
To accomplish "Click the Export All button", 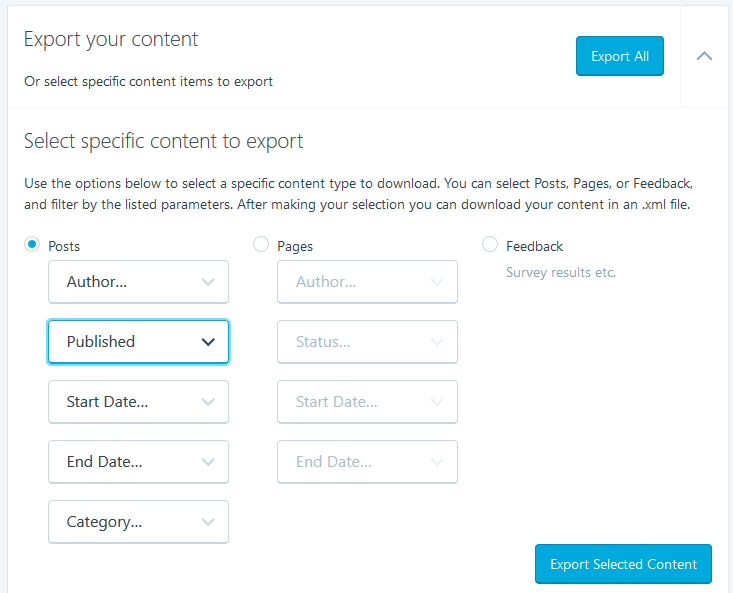I will 620,56.
